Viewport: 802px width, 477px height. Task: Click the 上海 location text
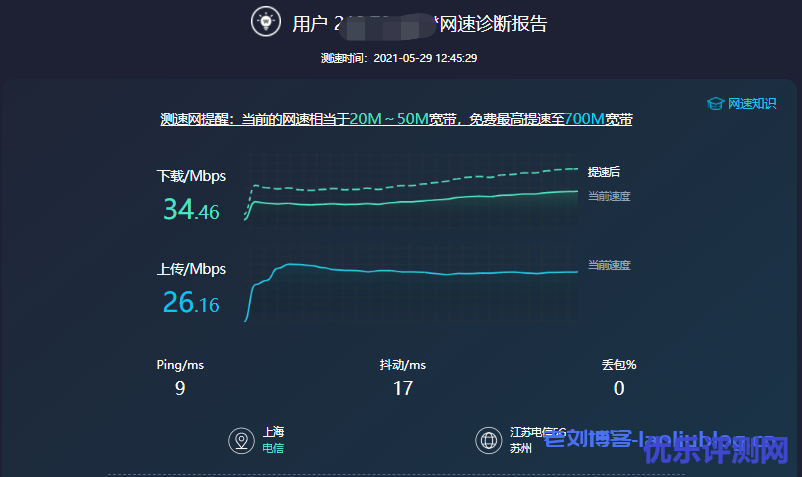pyautogui.click(x=274, y=432)
